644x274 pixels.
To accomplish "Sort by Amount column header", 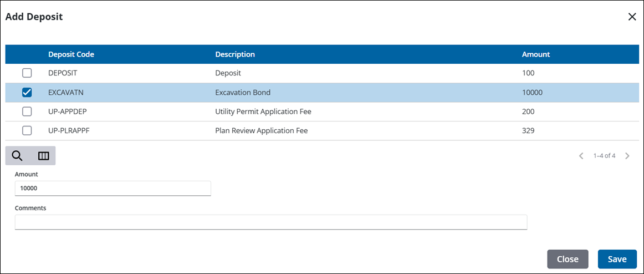I will (x=535, y=54).
